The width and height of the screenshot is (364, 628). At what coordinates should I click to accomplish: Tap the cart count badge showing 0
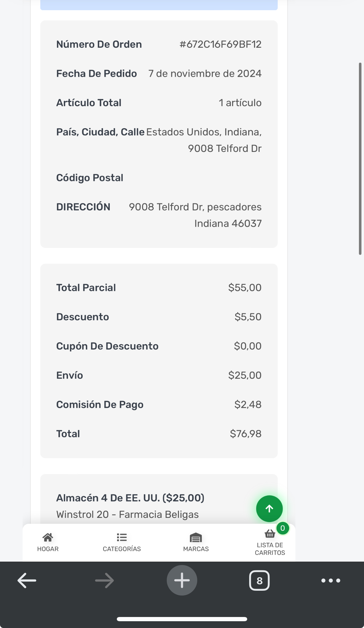pos(282,528)
